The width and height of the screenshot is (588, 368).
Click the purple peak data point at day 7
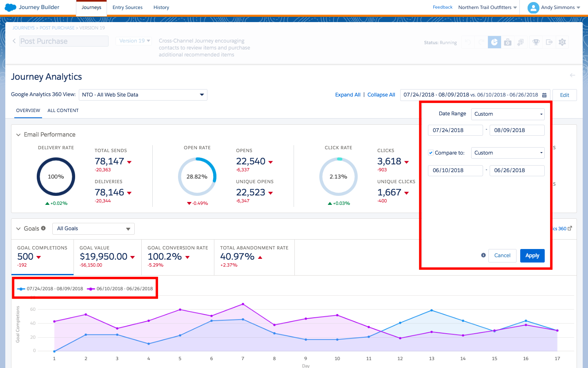point(243,304)
